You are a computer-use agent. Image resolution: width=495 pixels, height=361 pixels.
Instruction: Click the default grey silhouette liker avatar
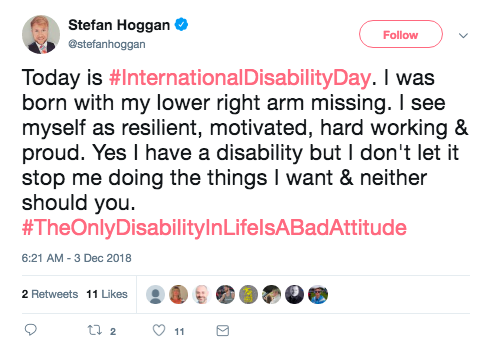point(155,295)
